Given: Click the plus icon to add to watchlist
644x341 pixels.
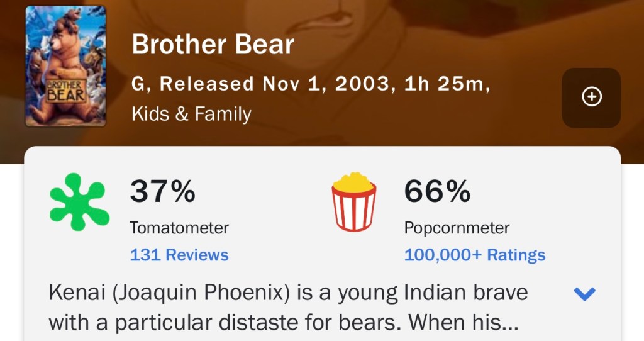Looking at the screenshot, I should [591, 97].
